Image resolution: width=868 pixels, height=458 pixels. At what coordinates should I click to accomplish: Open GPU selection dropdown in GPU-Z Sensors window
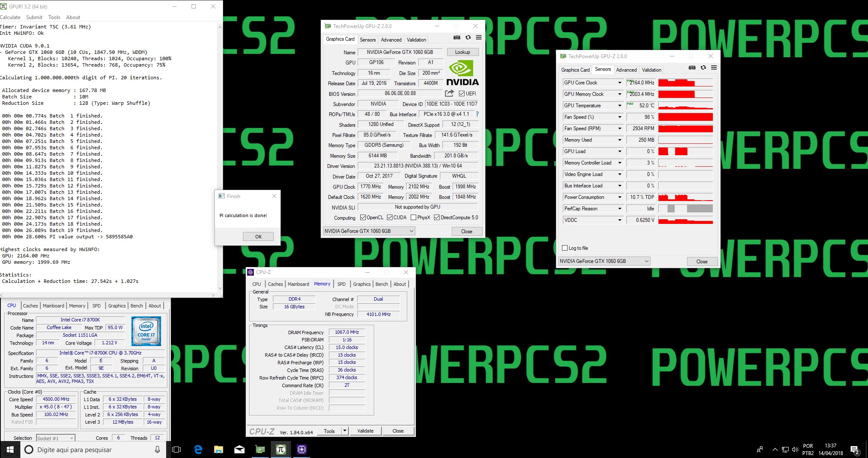604,261
